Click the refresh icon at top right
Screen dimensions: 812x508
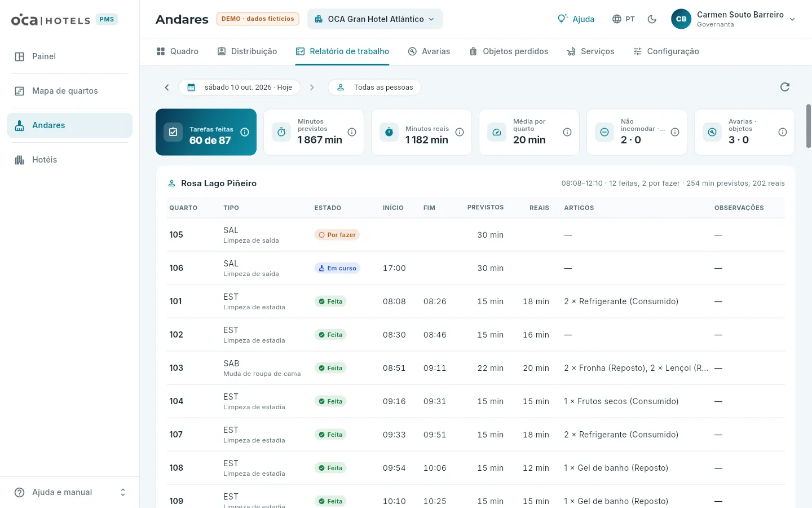pos(784,87)
